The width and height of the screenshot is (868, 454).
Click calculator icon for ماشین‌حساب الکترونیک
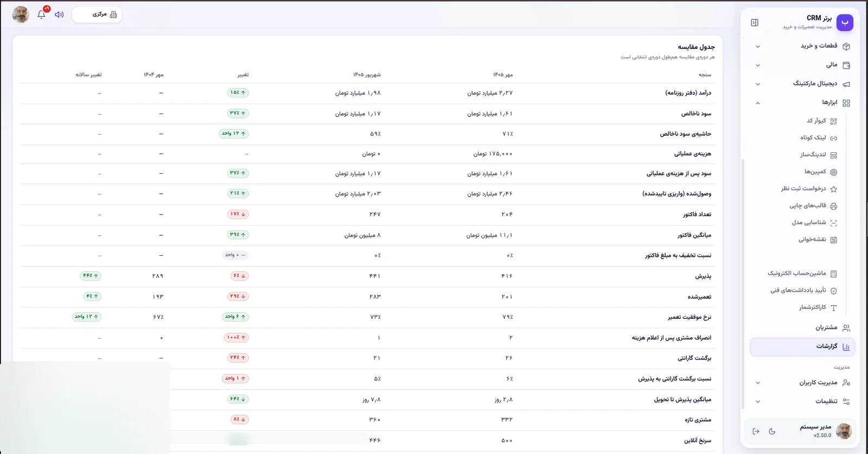(834, 274)
